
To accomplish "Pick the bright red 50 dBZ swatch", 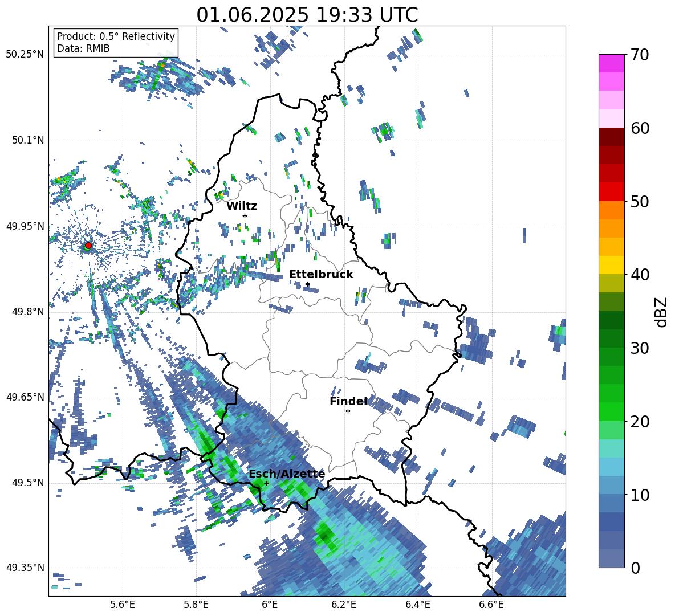I will tap(611, 191).
